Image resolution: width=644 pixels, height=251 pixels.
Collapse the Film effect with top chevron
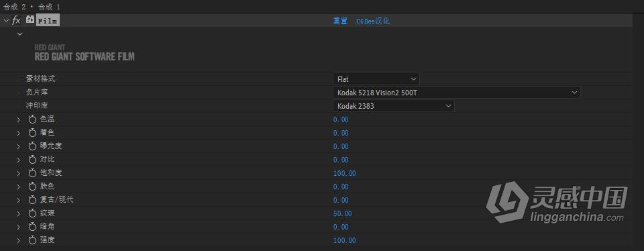(6, 20)
